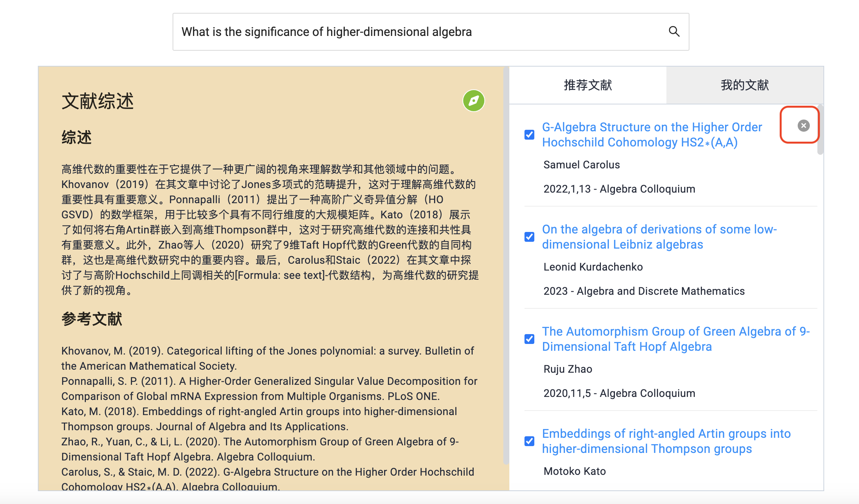Remove the G-Algebra paper with X icon
This screenshot has width=859, height=504.
point(803,126)
